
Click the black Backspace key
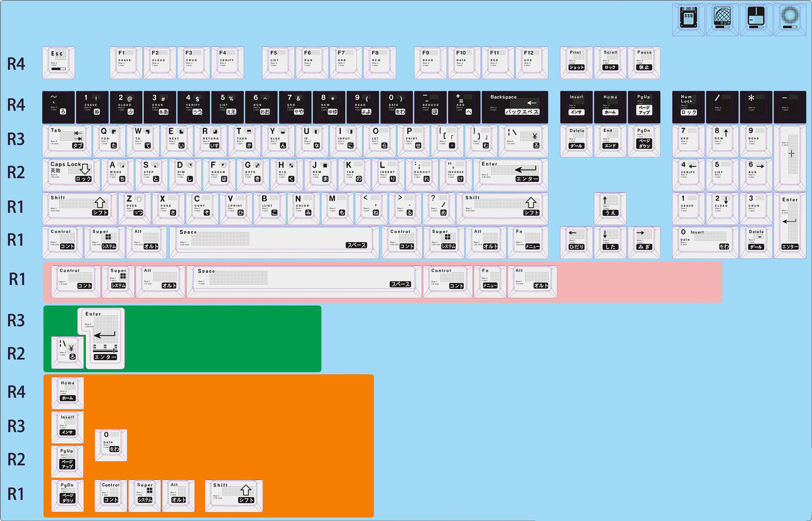pos(514,105)
